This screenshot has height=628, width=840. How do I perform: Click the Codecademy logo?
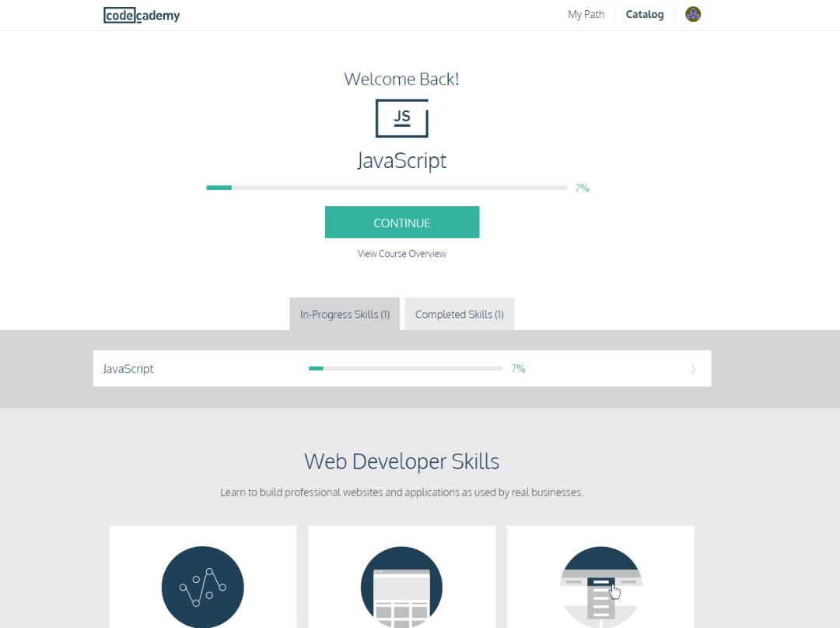coord(142,15)
